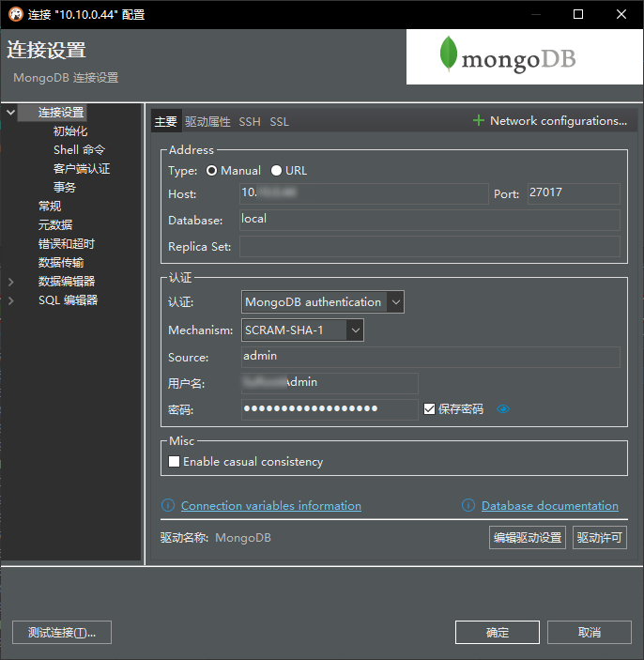Image resolution: width=644 pixels, height=660 pixels.
Task: Select the URL address type radio
Action: pos(277,171)
